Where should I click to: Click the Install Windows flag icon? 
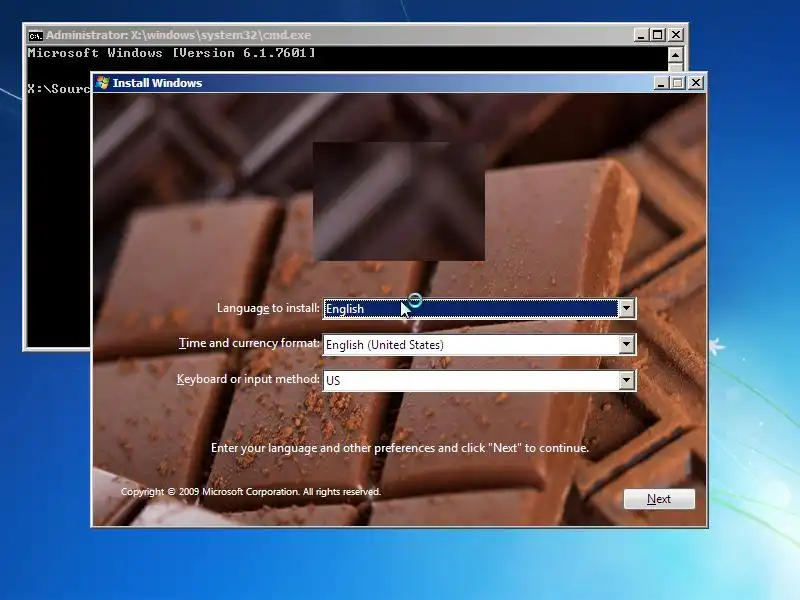click(103, 83)
